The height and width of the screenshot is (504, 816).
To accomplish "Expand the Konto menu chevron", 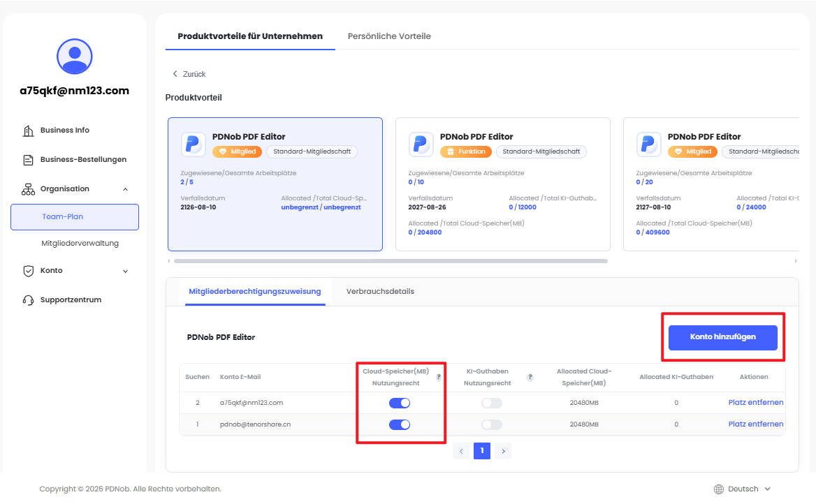I will [126, 271].
